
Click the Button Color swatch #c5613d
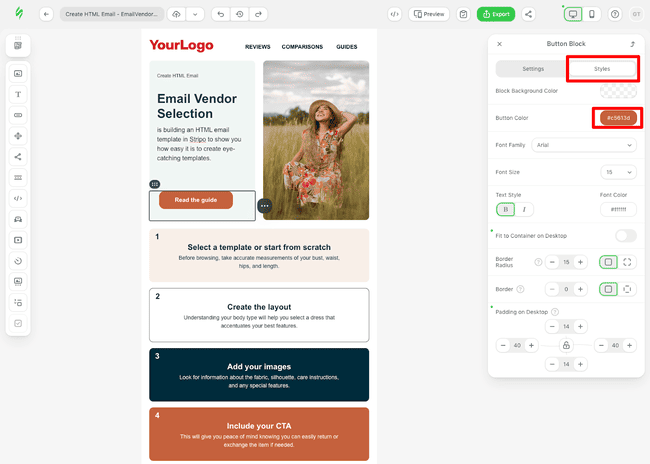point(618,118)
